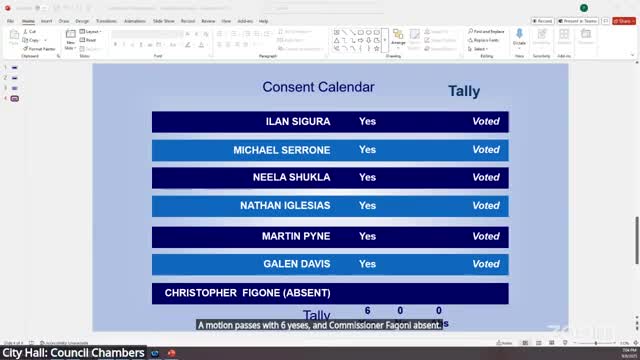Select the Format Painter tool
Viewport: 640px width, 360px height.
point(39,49)
